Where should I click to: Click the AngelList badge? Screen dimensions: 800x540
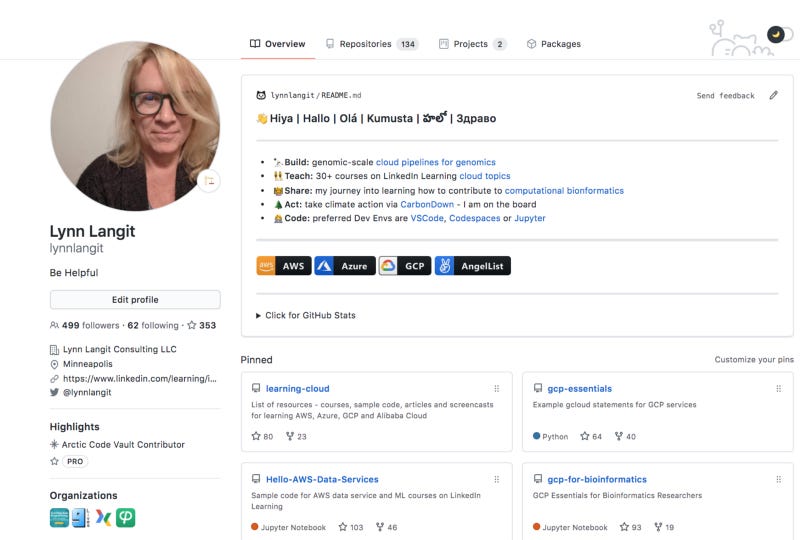(x=472, y=266)
